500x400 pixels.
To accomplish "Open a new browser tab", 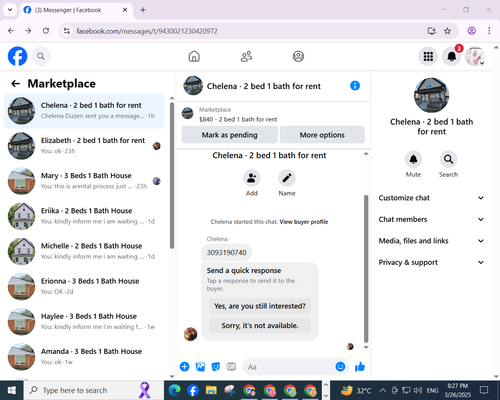I will pos(143,10).
